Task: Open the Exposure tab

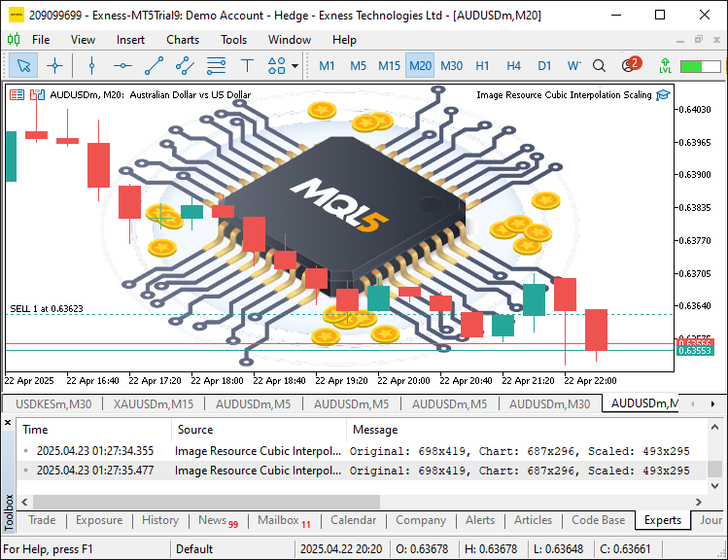Action: tap(99, 520)
